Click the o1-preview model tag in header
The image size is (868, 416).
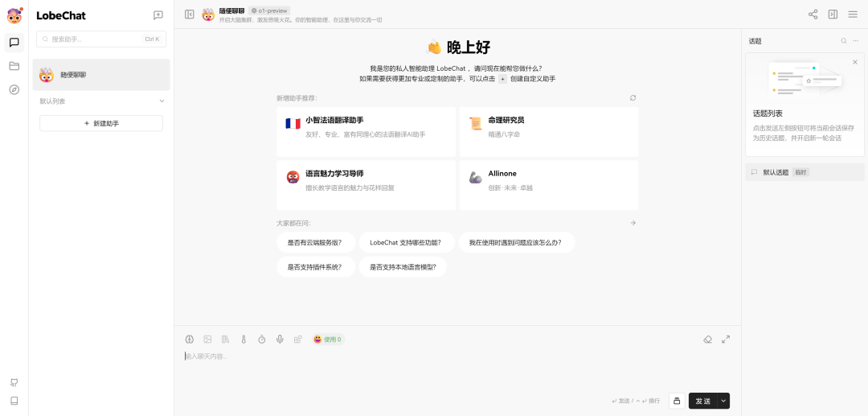269,10
